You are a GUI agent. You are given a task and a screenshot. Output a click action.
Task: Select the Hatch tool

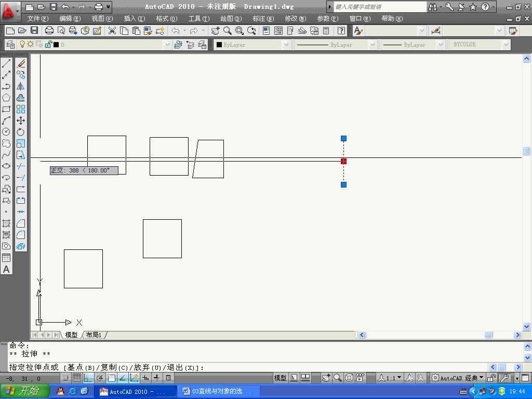(6, 223)
